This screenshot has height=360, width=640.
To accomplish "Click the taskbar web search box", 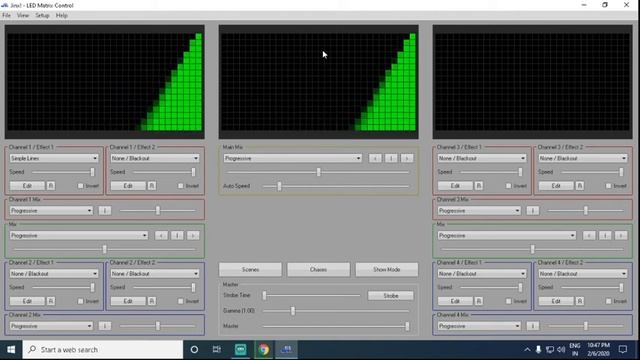I will (x=103, y=350).
